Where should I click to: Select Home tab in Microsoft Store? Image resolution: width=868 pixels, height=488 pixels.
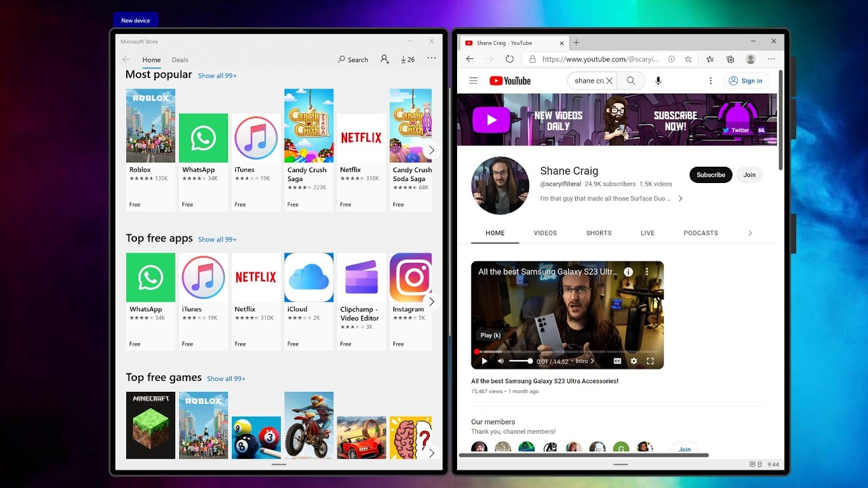[151, 60]
